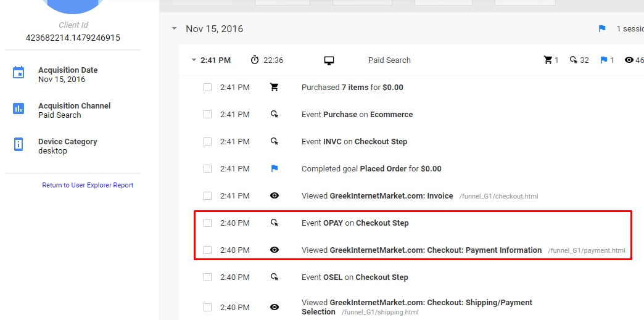The width and height of the screenshot is (644, 320).
Task: Tick the checkbox for Event Purchase on Ecommerce
Action: pos(208,115)
